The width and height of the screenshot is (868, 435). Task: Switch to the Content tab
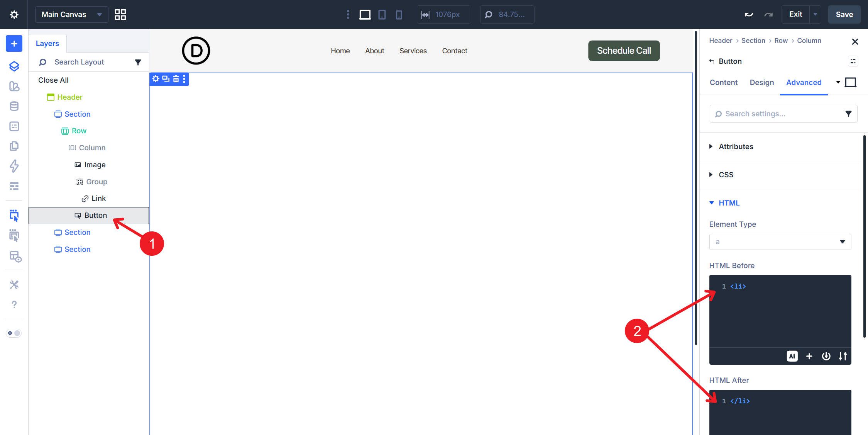723,82
